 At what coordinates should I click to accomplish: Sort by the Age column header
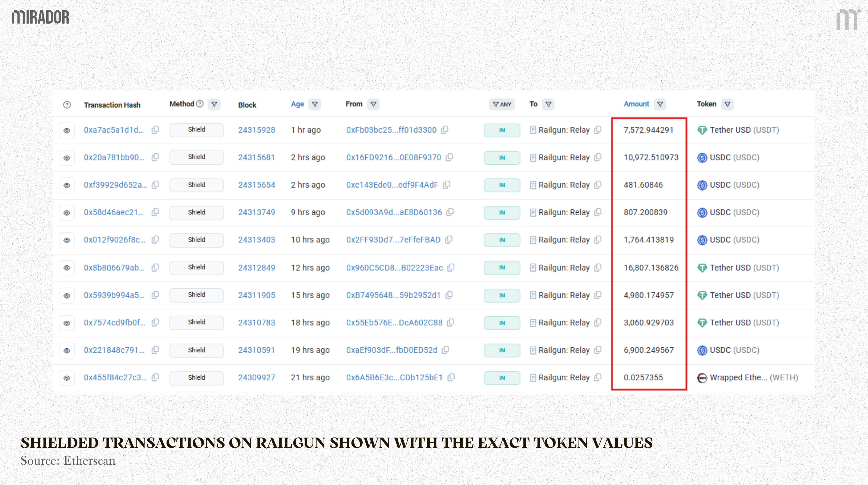297,104
